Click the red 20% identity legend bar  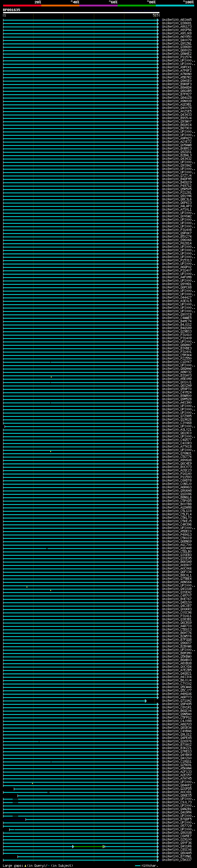[x=22, y=6]
